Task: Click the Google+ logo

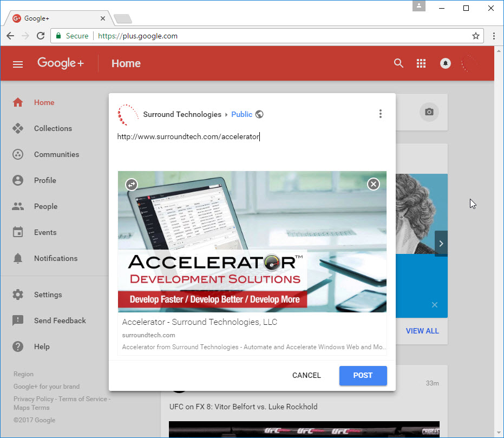Action: point(61,63)
